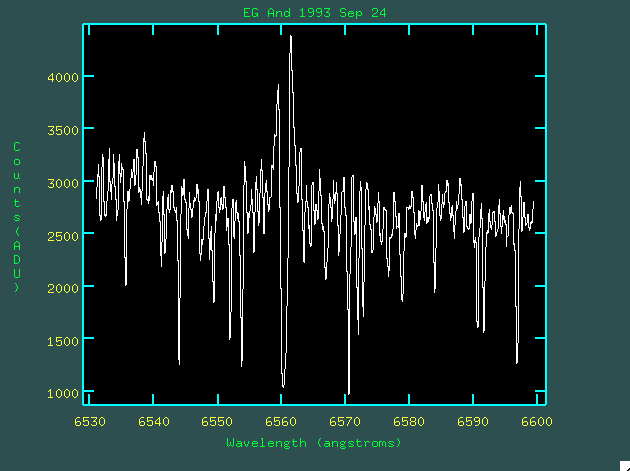Click the y-axis value 2500
This screenshot has width=630, height=471.
pos(63,236)
